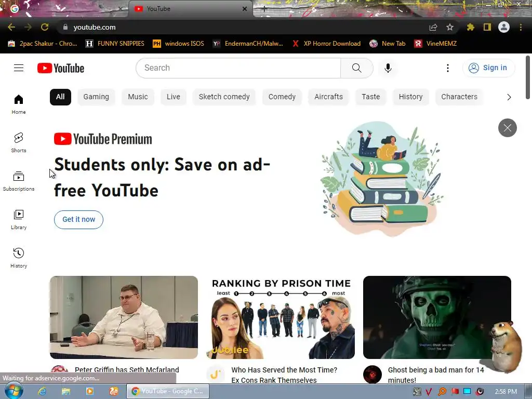
Task: Select the Comedy filter chip
Action: pyautogui.click(x=282, y=97)
